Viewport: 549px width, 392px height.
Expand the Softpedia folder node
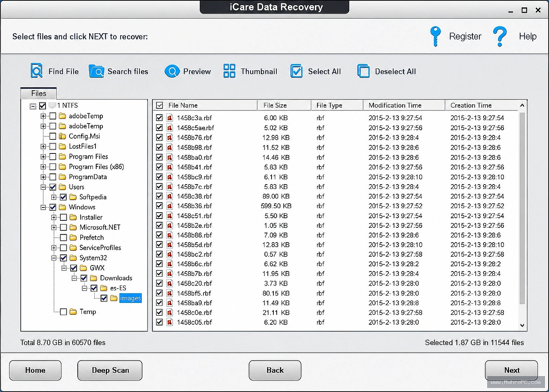[x=54, y=197]
